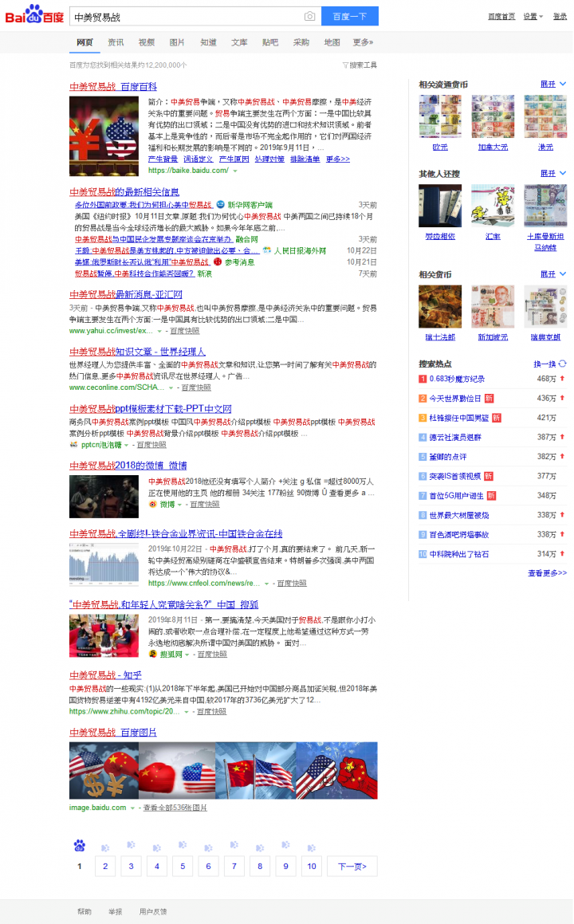Expand 相关货币 section with 展开
The height and width of the screenshot is (924, 574).
[553, 274]
